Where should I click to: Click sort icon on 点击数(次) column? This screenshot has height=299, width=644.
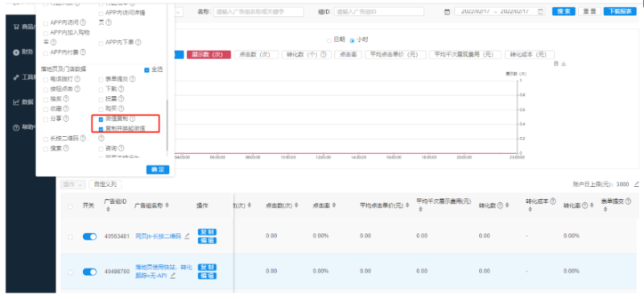tap(296, 206)
